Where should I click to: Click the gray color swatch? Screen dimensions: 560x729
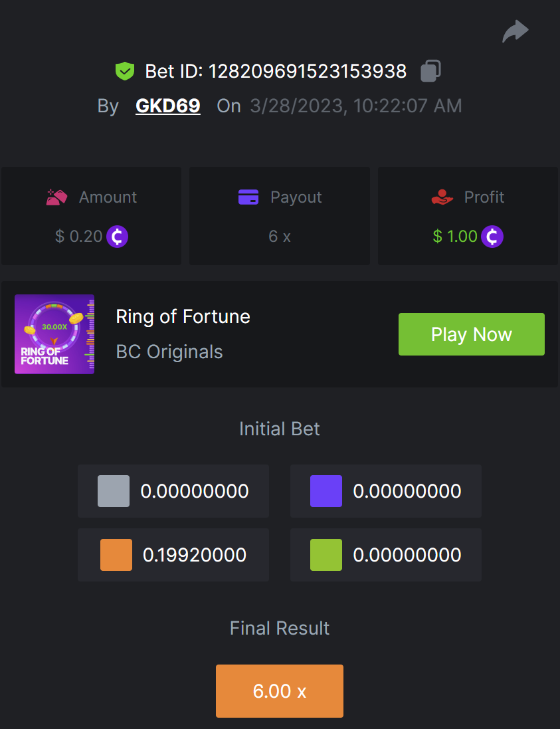coord(114,491)
